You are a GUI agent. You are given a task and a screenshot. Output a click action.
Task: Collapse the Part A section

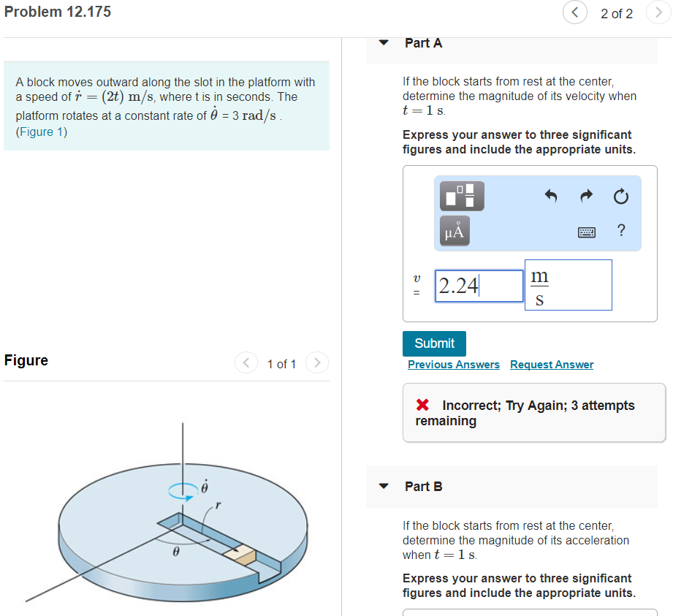(383, 43)
